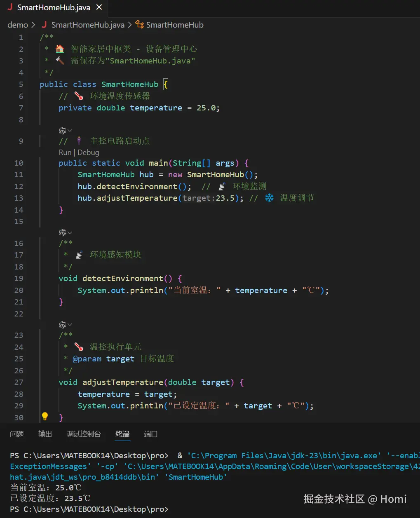The width and height of the screenshot is (420, 518).
Task: Select the SmartHomeHub.java editor tab
Action: pos(54,7)
